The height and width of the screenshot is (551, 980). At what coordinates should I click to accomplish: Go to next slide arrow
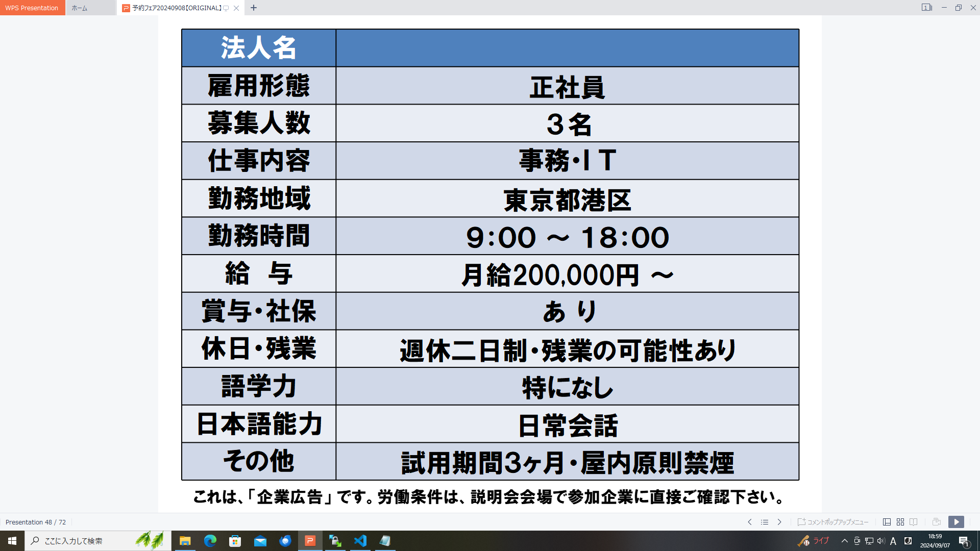click(x=779, y=522)
